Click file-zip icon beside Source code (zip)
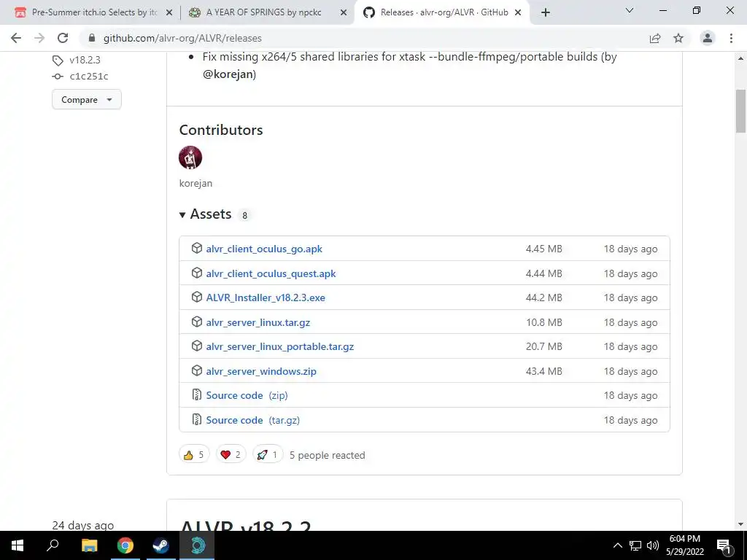The width and height of the screenshot is (747, 560). pos(197,394)
